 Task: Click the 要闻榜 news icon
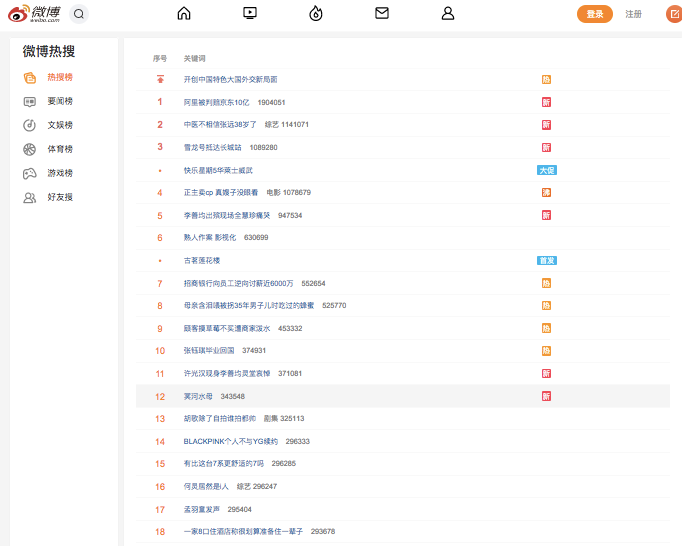tap(30, 102)
